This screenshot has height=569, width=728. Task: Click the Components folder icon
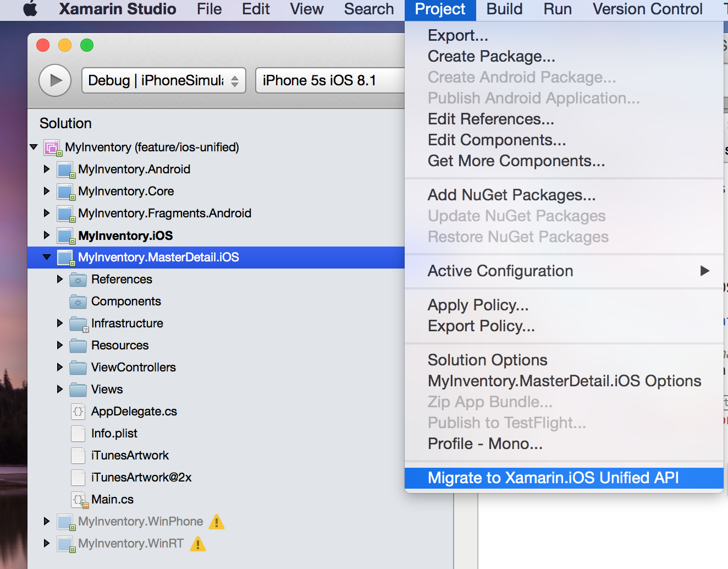(x=79, y=302)
